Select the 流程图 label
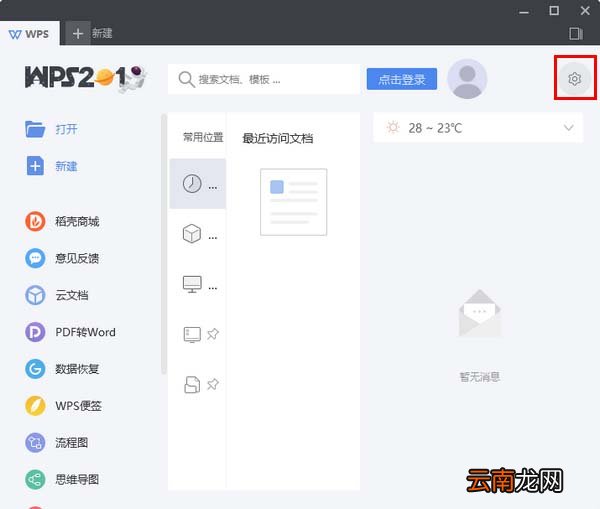 [x=72, y=443]
